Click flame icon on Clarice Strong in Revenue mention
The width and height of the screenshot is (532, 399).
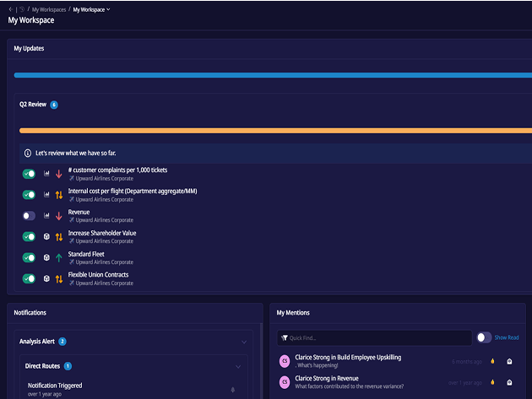[492, 382]
